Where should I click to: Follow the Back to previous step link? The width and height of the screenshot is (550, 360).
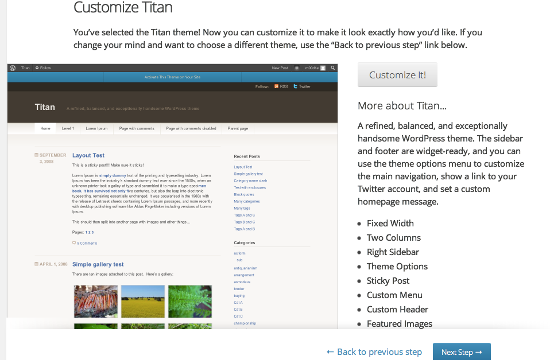click(374, 352)
